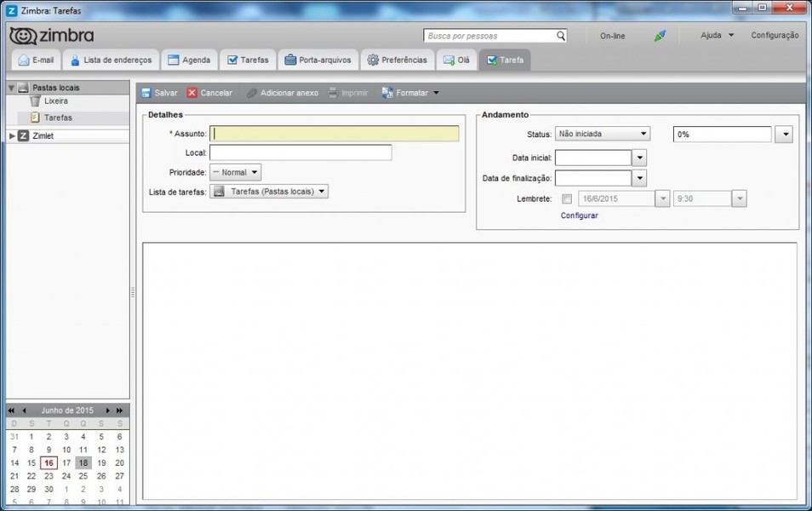Click the sidebar splitter handle
The height and width of the screenshot is (511, 812).
tap(133, 292)
